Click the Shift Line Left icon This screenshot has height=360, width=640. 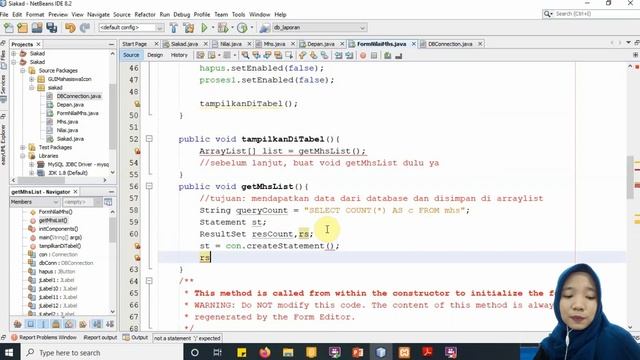point(338,55)
